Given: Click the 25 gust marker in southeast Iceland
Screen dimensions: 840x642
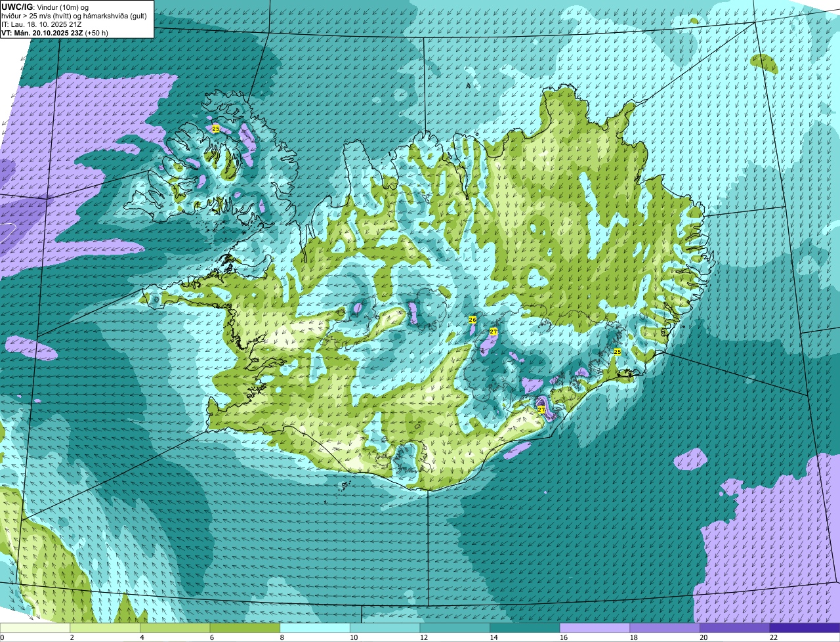Looking at the screenshot, I should [x=617, y=352].
